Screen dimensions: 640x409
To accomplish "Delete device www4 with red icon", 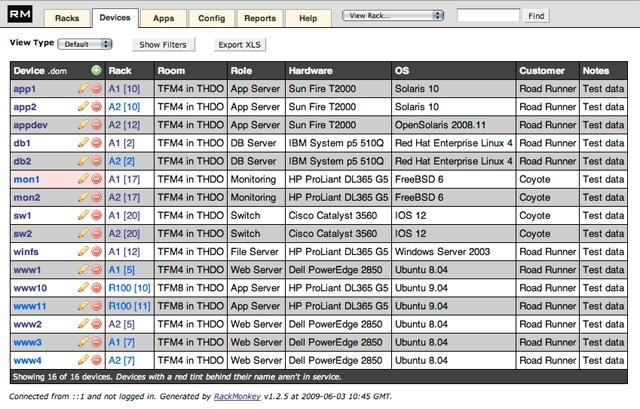I will [x=97, y=360].
